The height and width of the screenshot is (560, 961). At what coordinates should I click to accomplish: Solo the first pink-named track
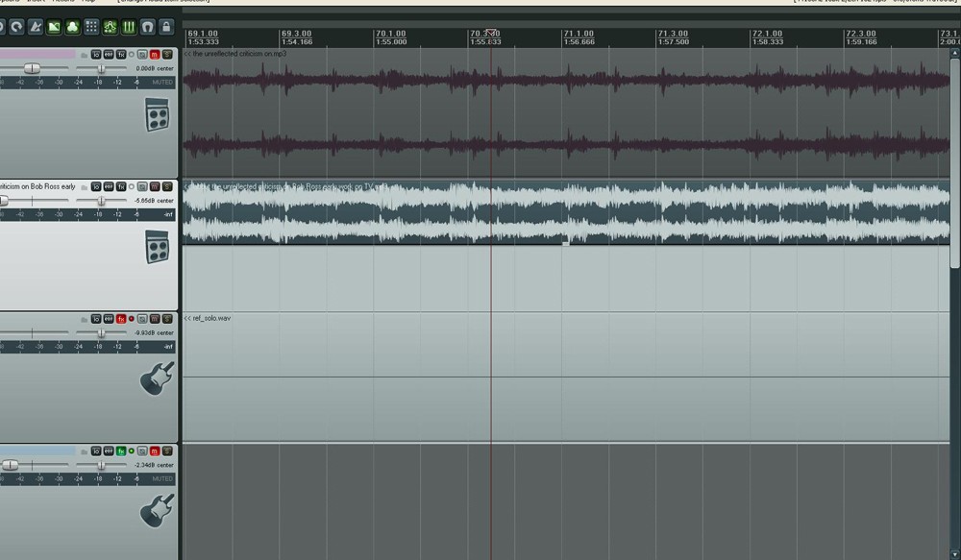click(x=166, y=55)
